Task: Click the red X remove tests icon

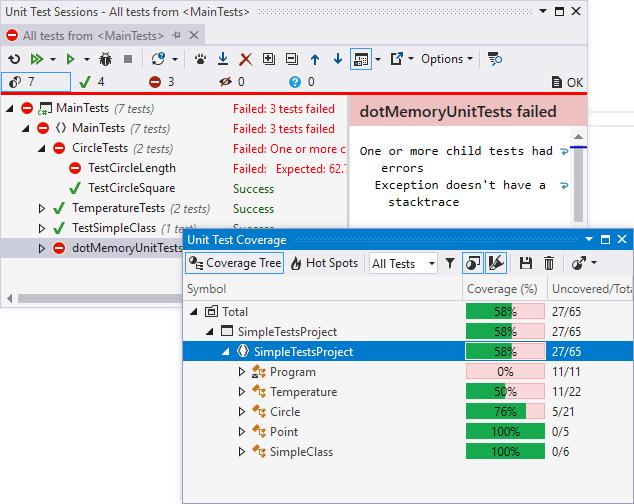Action: pos(245,60)
